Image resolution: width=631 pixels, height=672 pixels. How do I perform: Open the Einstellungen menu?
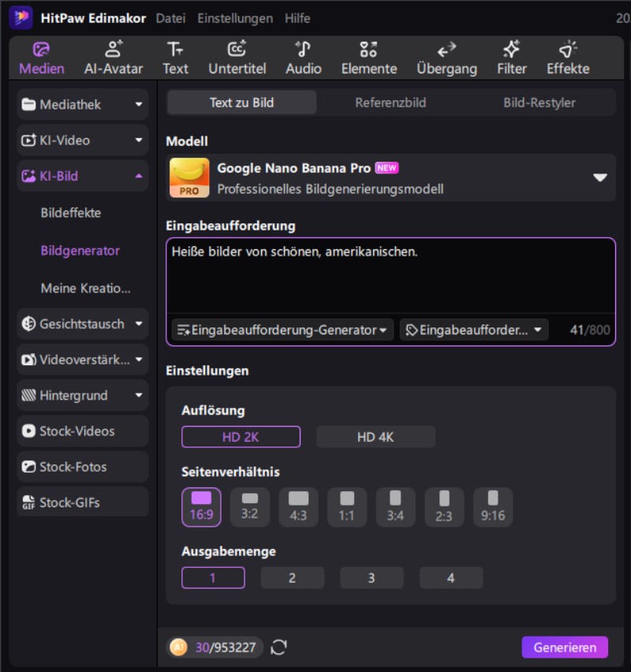(x=235, y=18)
